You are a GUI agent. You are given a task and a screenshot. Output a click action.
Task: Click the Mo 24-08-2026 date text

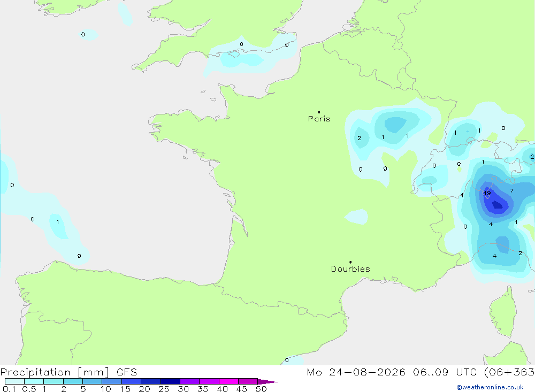tap(356, 372)
